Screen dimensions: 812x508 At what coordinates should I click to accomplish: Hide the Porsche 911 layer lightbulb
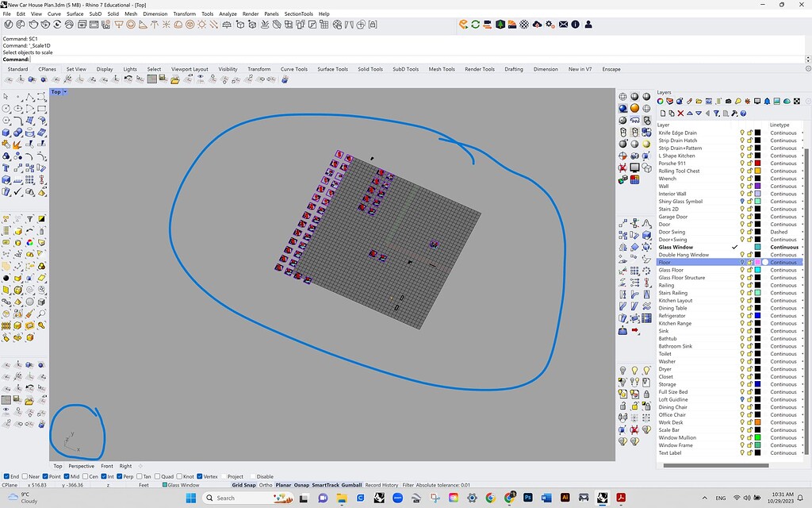pos(741,163)
